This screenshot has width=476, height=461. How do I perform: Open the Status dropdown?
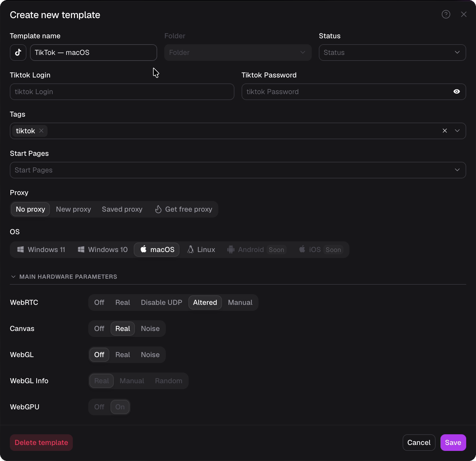pos(392,53)
